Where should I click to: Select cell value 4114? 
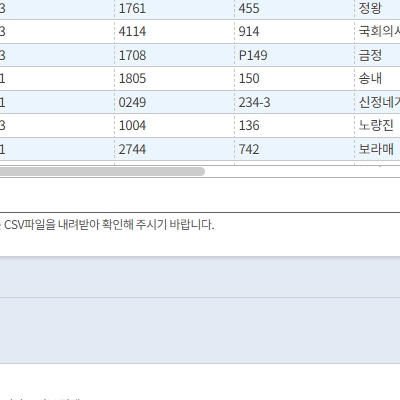point(132,32)
